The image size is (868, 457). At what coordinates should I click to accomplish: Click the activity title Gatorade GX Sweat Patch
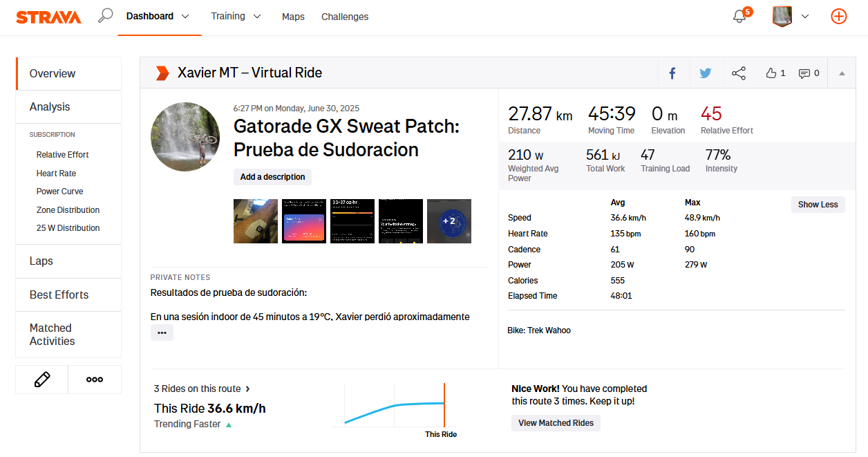pyautogui.click(x=346, y=138)
